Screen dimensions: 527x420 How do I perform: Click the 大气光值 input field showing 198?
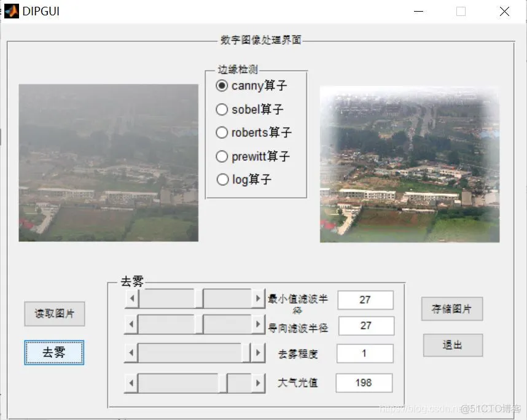click(x=364, y=383)
